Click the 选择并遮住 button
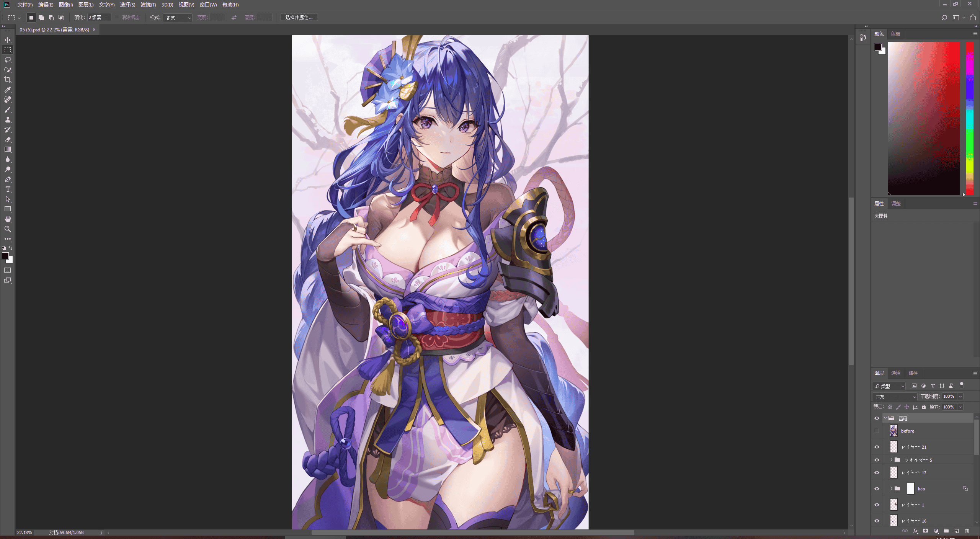Screen dimensions: 980x539 tap(299, 18)
